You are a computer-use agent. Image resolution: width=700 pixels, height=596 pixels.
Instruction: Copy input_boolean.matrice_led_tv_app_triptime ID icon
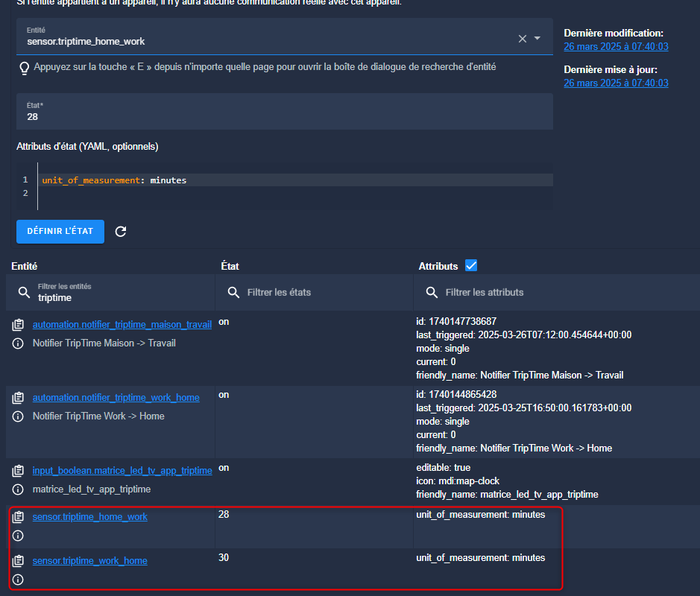coord(18,471)
